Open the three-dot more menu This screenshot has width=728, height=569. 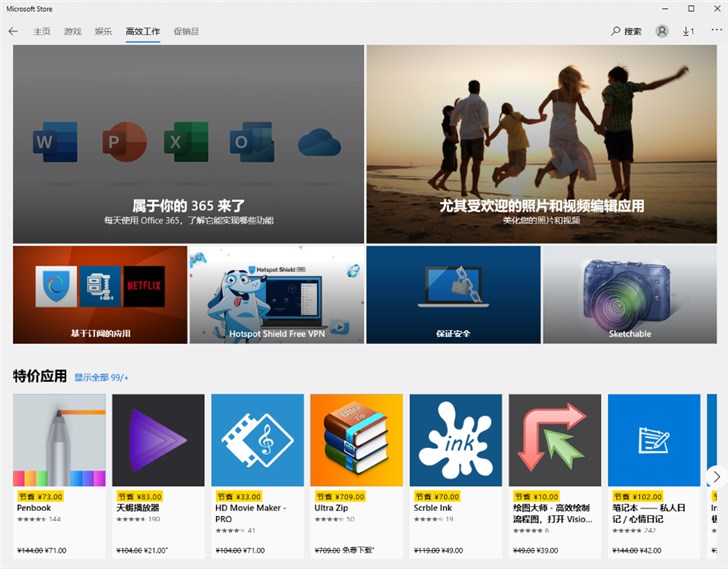click(716, 30)
